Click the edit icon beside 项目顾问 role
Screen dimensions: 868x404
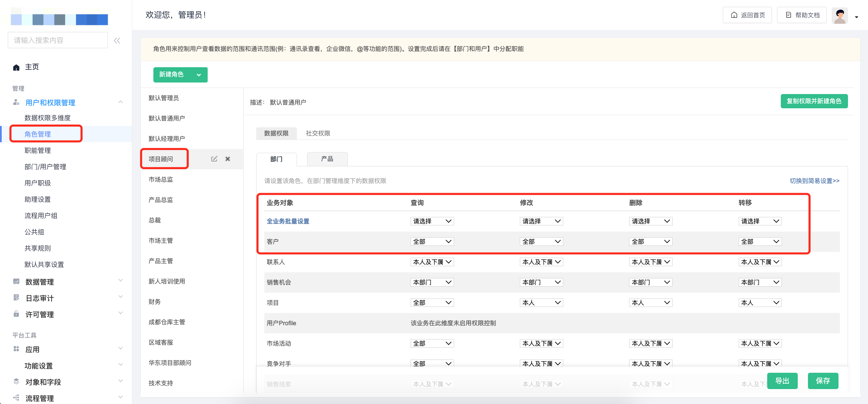214,159
